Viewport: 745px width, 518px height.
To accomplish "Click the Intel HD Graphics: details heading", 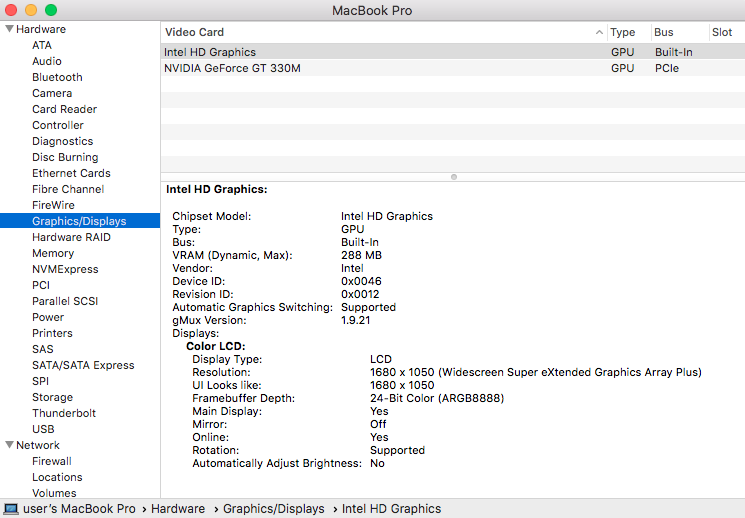I will point(217,189).
